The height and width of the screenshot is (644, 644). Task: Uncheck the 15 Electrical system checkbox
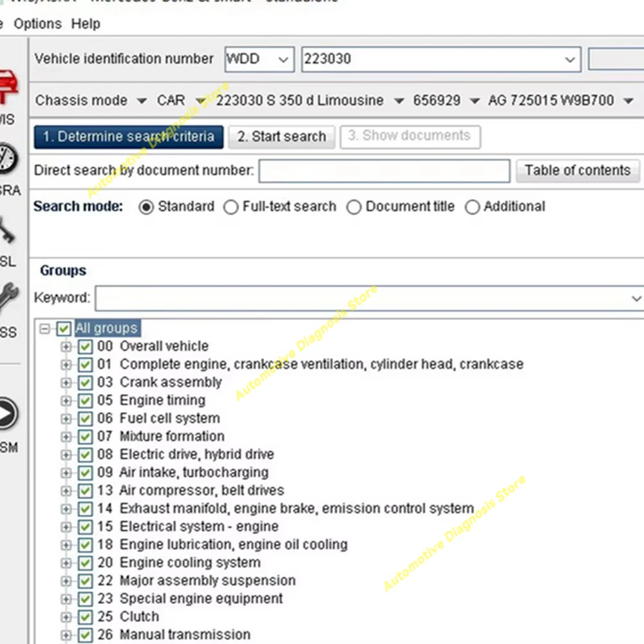click(x=85, y=527)
